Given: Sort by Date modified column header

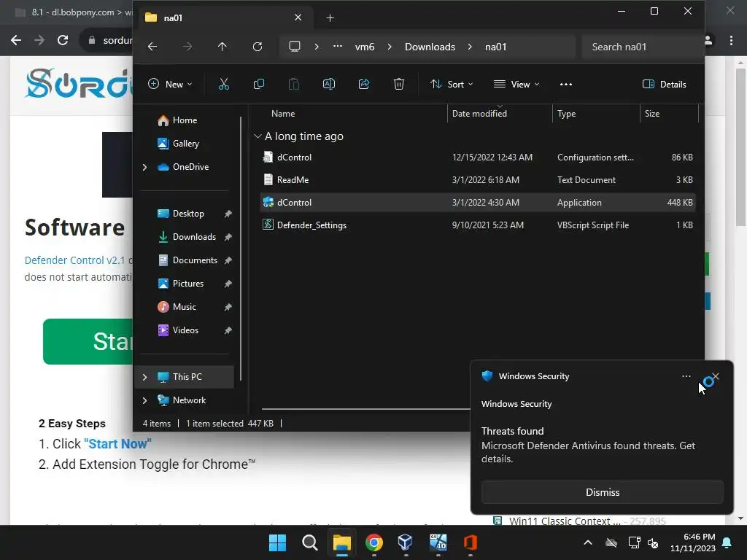Looking at the screenshot, I should pyautogui.click(x=479, y=114).
